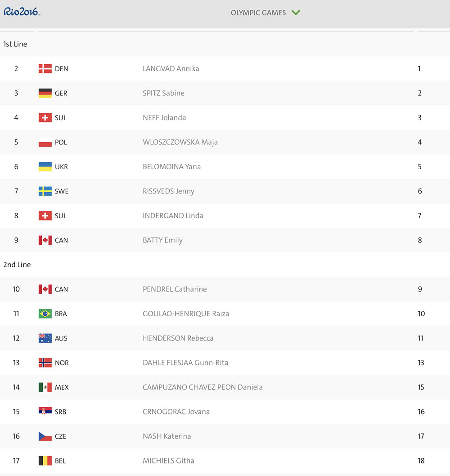Click the 1st Line section header
This screenshot has height=476, width=450.
point(15,45)
